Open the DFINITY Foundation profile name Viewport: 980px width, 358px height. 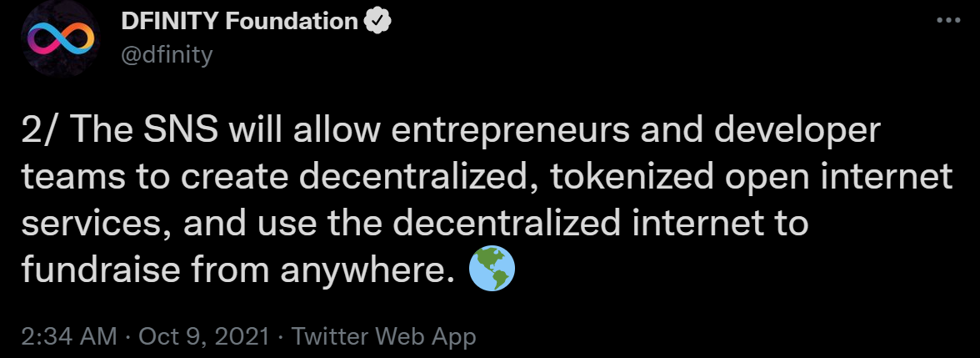pyautogui.click(x=239, y=22)
